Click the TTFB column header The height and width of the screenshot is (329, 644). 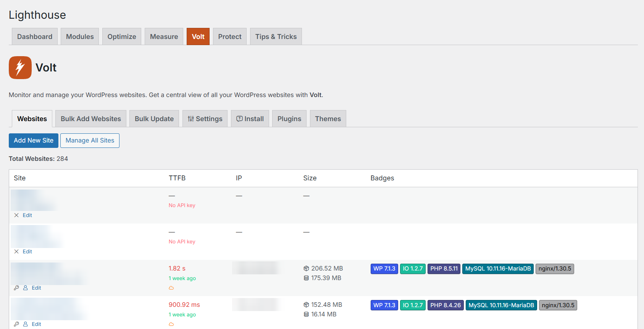point(177,178)
